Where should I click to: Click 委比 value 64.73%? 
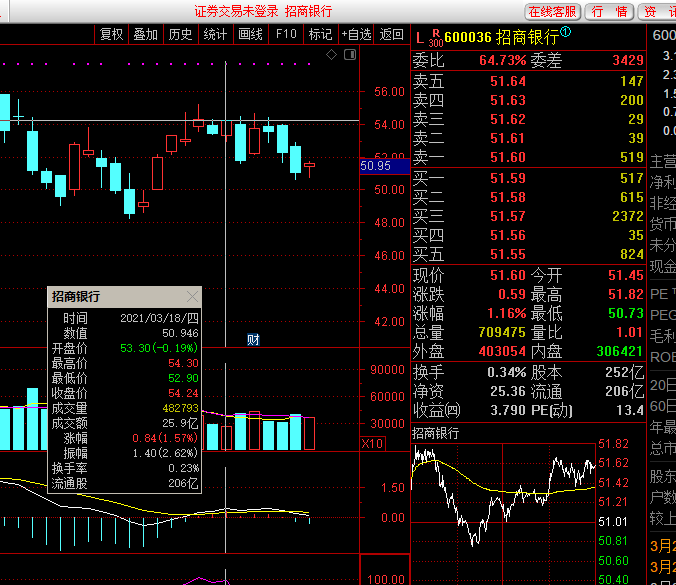pyautogui.click(x=503, y=60)
